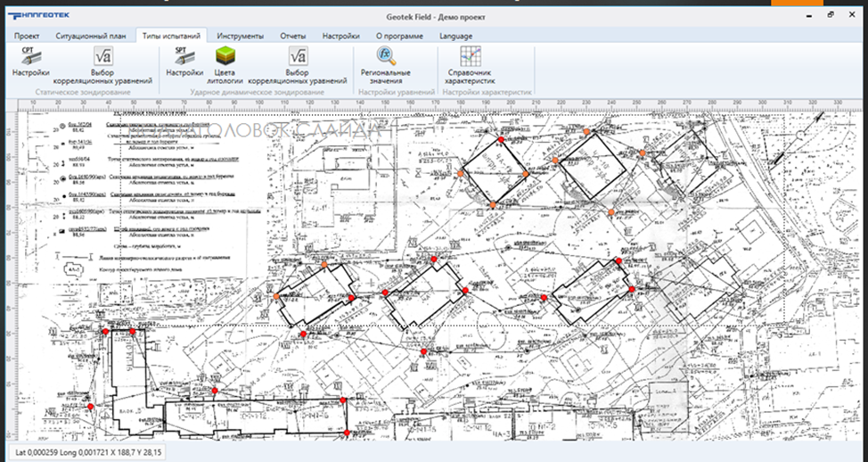Viewport: 868px width, 462px height.
Task: Open the Отчеты ribbon tab
Action: tap(293, 37)
